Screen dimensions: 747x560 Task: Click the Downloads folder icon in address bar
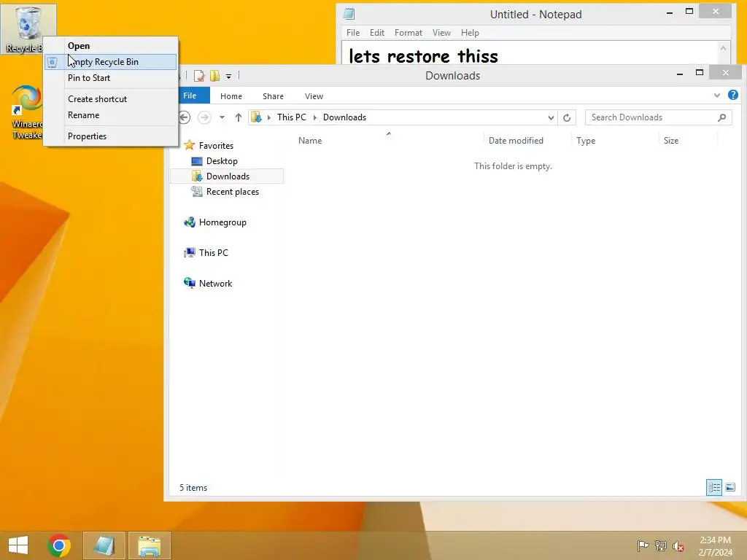[256, 117]
